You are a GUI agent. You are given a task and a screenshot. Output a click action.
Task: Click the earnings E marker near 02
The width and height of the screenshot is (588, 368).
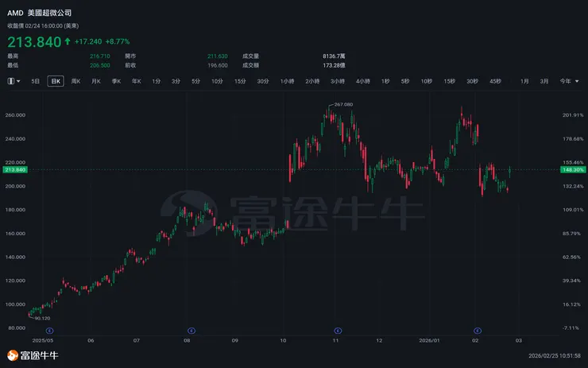(478, 331)
